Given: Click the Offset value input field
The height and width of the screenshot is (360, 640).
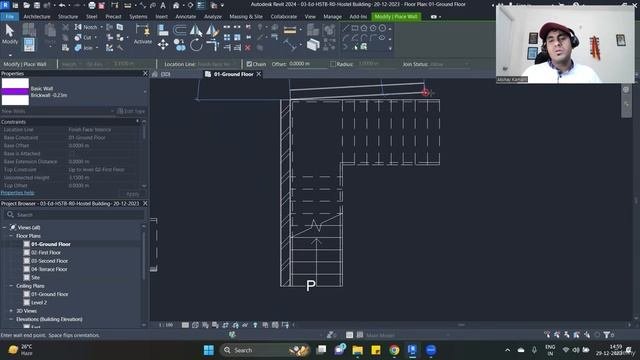Looking at the screenshot, I should (x=307, y=64).
